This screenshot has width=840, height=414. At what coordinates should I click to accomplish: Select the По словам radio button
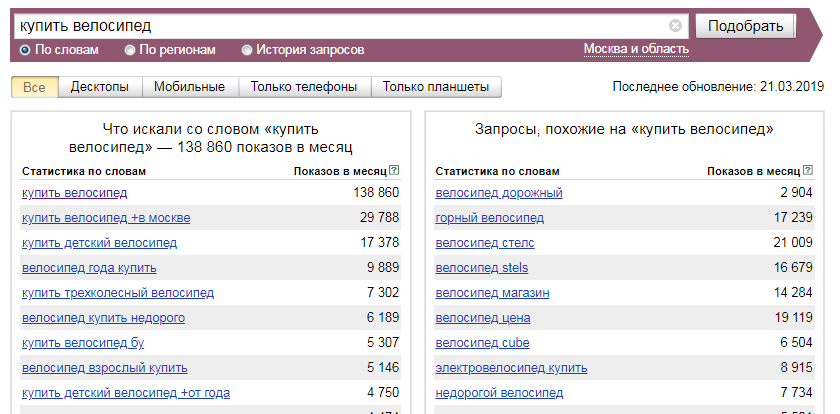click(x=25, y=50)
